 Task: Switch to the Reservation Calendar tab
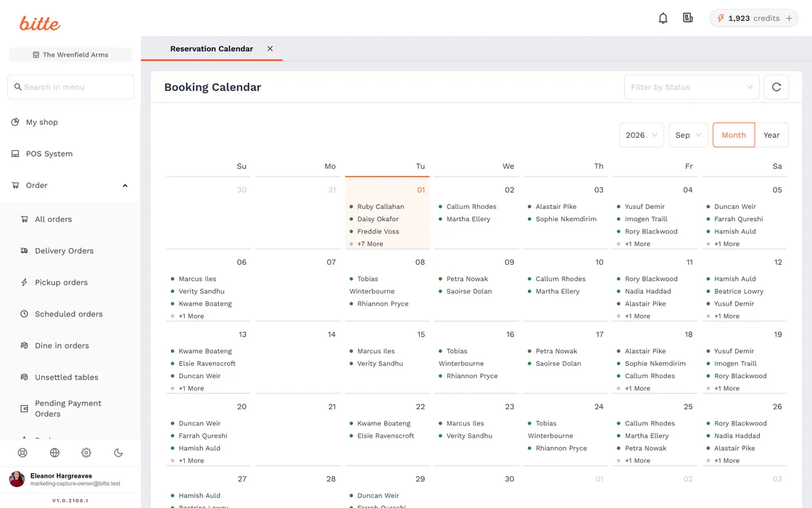(211, 49)
